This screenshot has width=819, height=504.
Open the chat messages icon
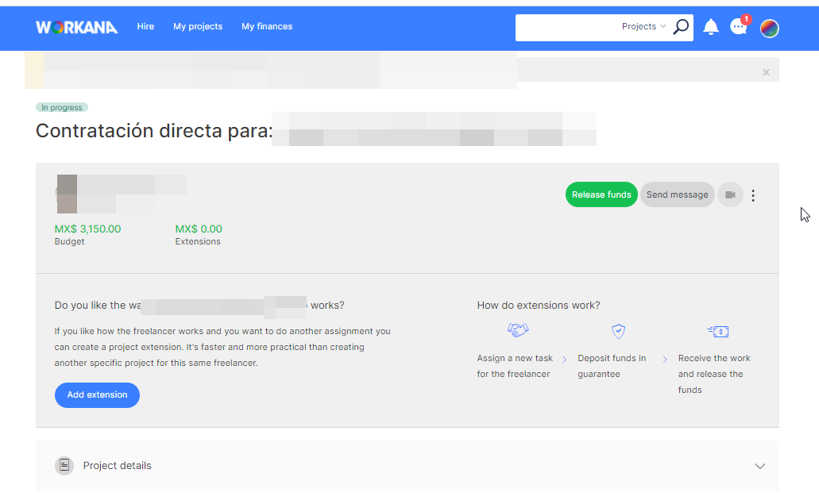tap(739, 27)
